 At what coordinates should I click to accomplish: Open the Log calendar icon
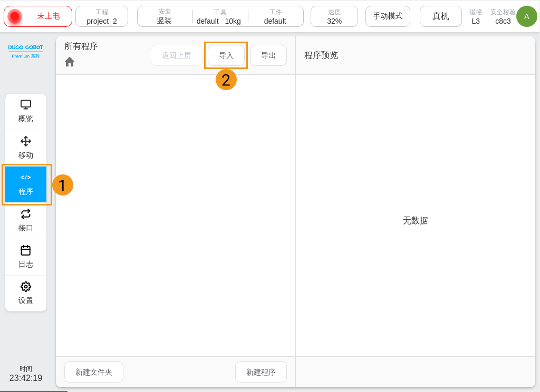click(x=26, y=250)
